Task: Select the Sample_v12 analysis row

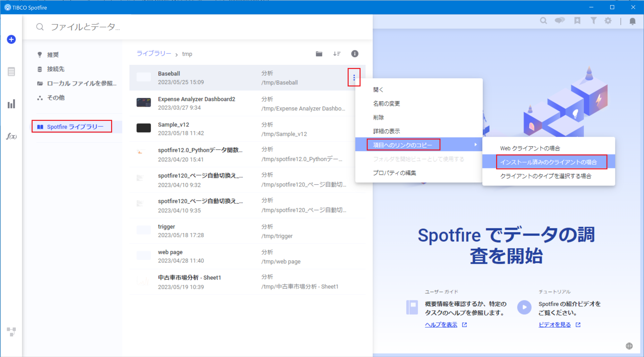Action: 247,129
